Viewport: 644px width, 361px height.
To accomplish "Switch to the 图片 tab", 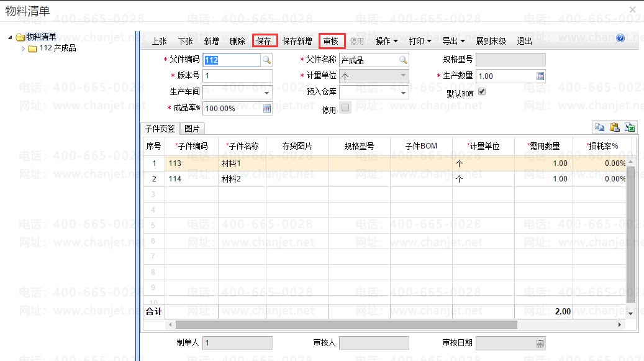I will [x=192, y=129].
